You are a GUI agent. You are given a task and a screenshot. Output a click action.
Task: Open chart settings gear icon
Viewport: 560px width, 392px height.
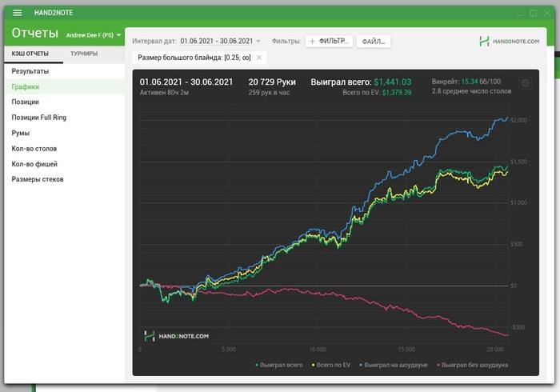tap(525, 83)
